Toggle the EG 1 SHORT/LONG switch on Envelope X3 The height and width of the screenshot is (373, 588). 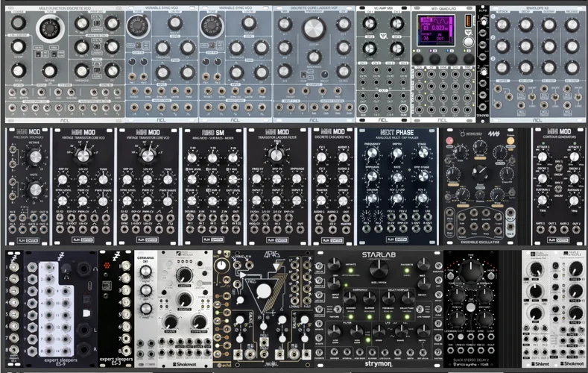[532, 96]
